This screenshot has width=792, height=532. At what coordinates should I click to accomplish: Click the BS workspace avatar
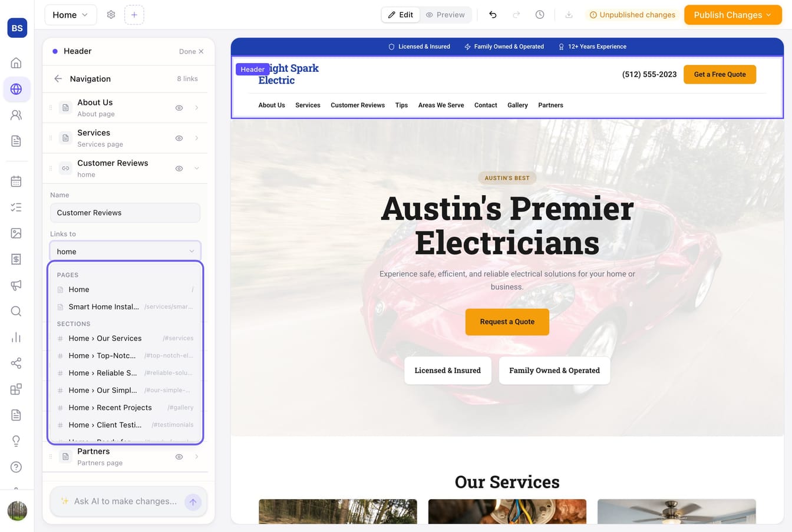[x=17, y=28]
